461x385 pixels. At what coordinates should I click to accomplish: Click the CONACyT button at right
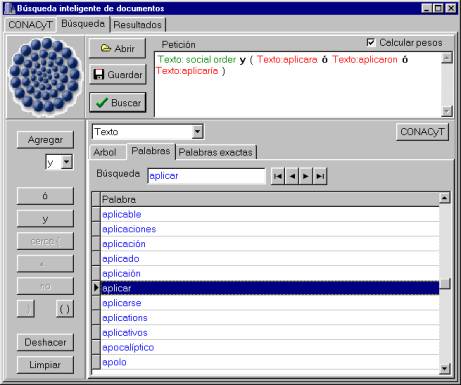pos(422,132)
